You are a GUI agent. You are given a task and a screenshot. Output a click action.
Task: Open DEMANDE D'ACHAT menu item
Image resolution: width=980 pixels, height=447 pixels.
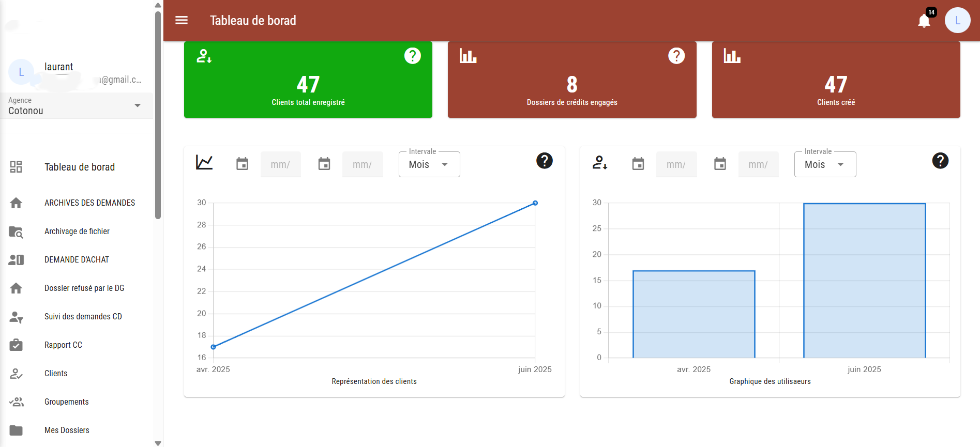click(x=77, y=259)
